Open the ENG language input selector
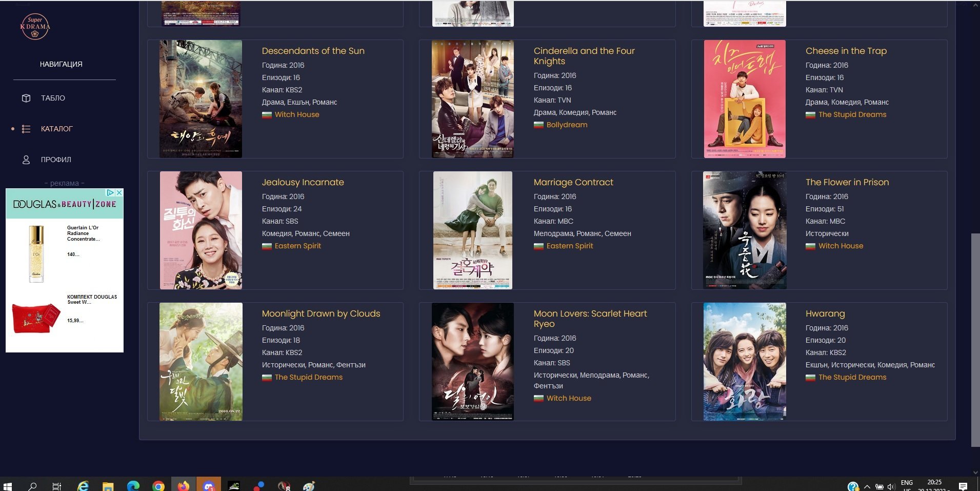The height and width of the screenshot is (491, 980). 906,483
